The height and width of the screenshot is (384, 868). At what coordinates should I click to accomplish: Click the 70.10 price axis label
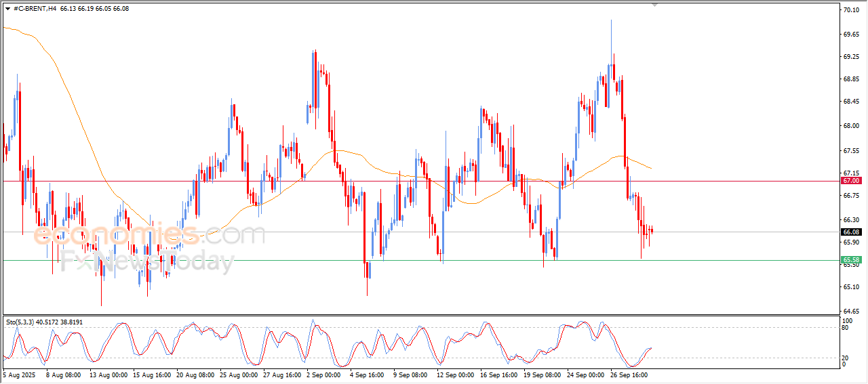[x=851, y=10]
